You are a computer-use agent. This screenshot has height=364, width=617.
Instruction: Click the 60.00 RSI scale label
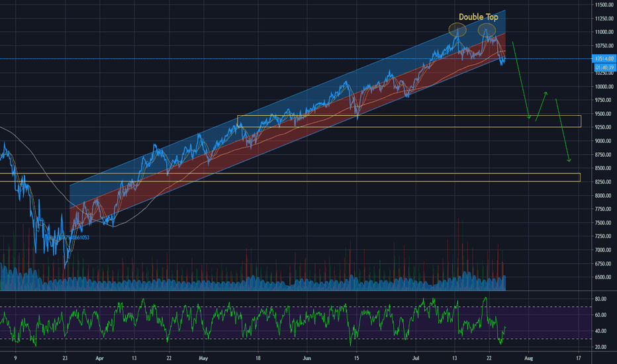point(600,315)
